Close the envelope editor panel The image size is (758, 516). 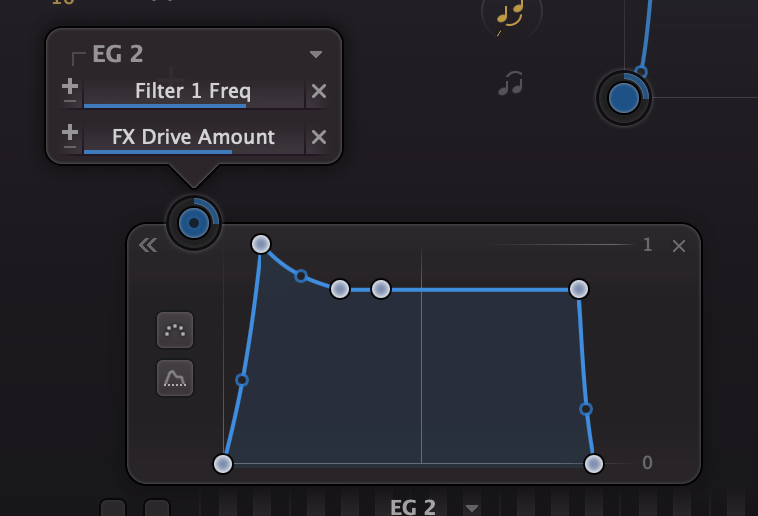(x=679, y=246)
